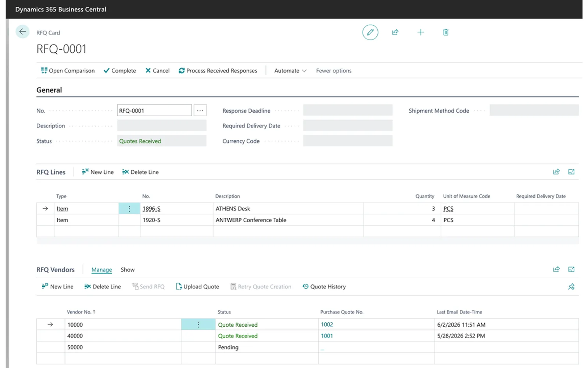Delete Line in RFQ Vendors
588x368 pixels.
[x=103, y=287]
